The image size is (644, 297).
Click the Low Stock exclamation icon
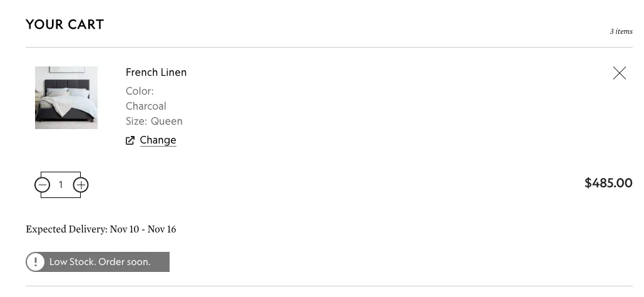[x=36, y=262]
